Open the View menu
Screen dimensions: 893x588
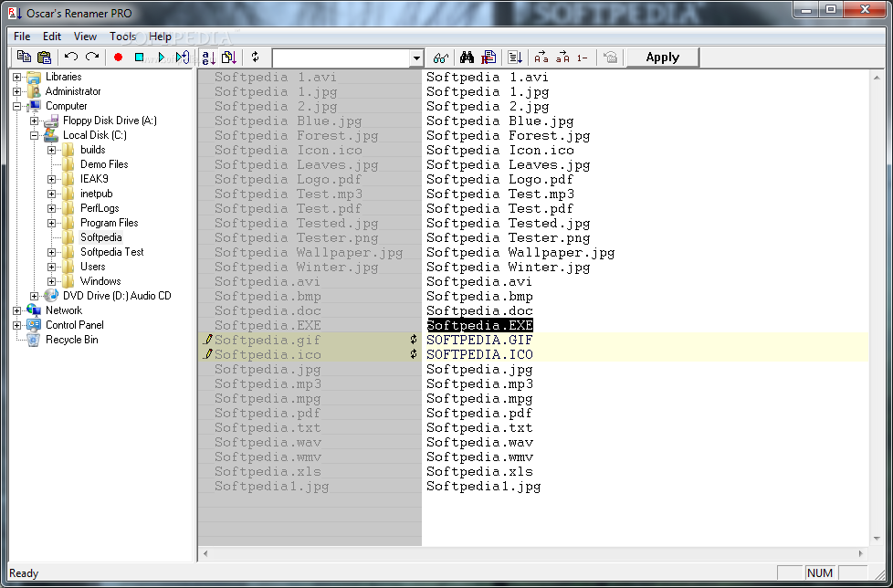pos(86,37)
